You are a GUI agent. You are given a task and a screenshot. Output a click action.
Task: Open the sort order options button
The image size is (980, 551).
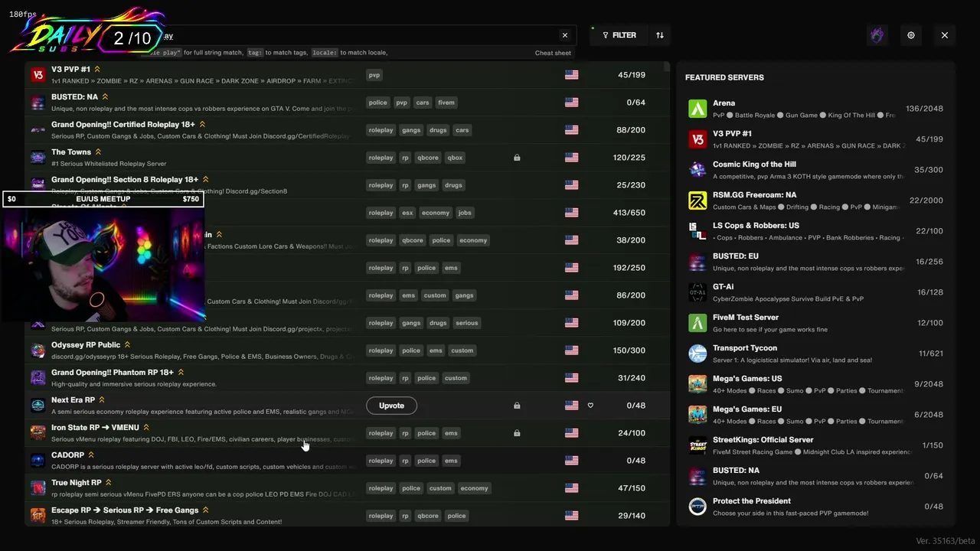660,35
